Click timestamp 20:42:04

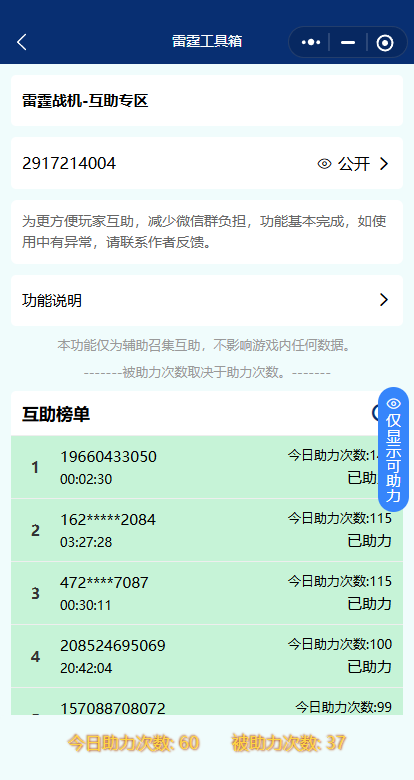tap(86, 668)
